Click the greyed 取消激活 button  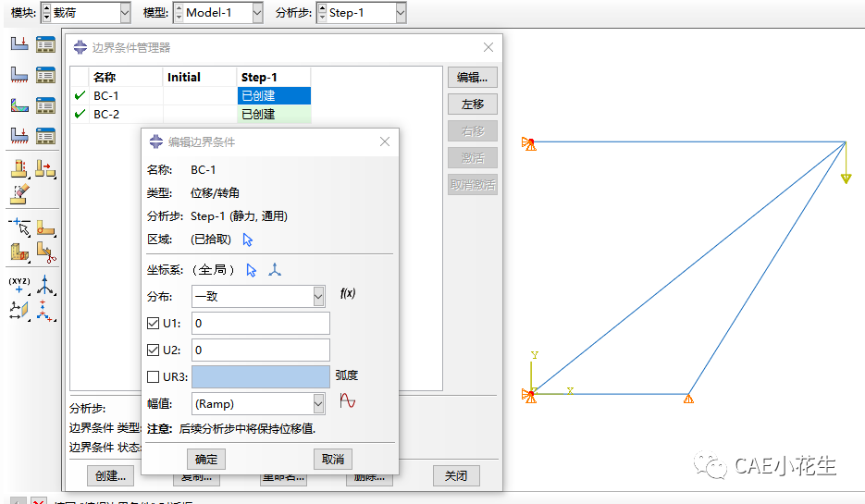pyautogui.click(x=473, y=185)
